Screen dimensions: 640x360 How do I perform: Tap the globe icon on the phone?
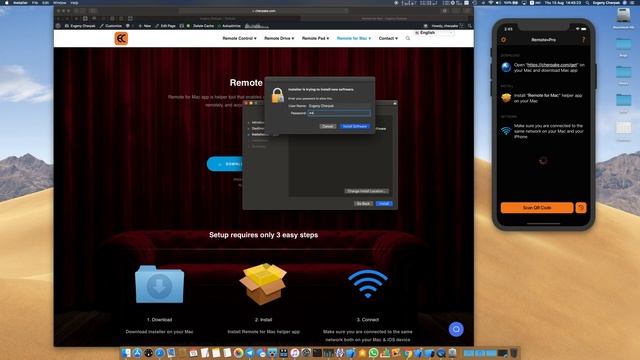(506, 67)
